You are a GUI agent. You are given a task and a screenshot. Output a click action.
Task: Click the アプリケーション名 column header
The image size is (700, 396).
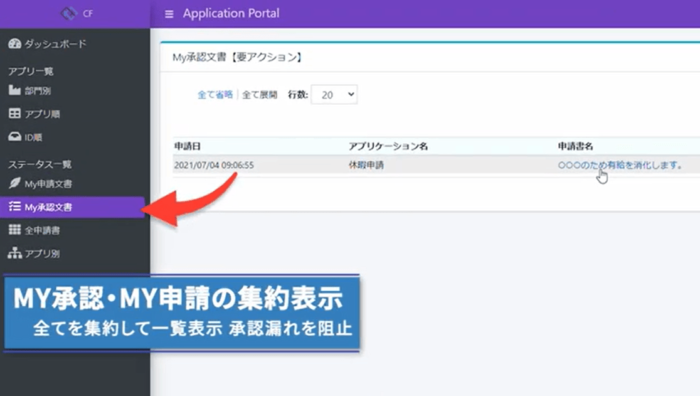(x=388, y=146)
